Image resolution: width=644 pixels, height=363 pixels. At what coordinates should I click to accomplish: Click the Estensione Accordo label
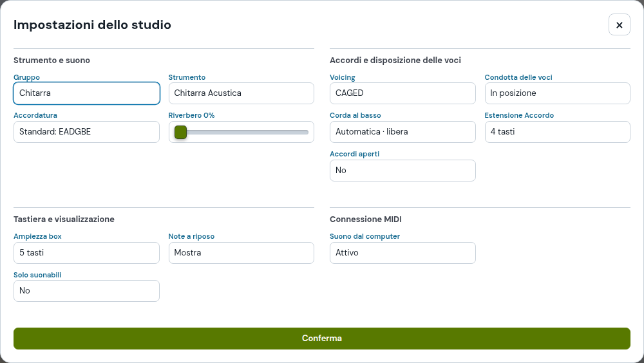519,115
